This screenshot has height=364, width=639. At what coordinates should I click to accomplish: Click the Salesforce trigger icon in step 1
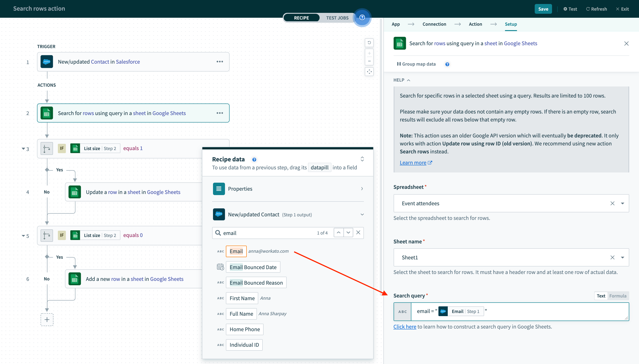pos(47,61)
